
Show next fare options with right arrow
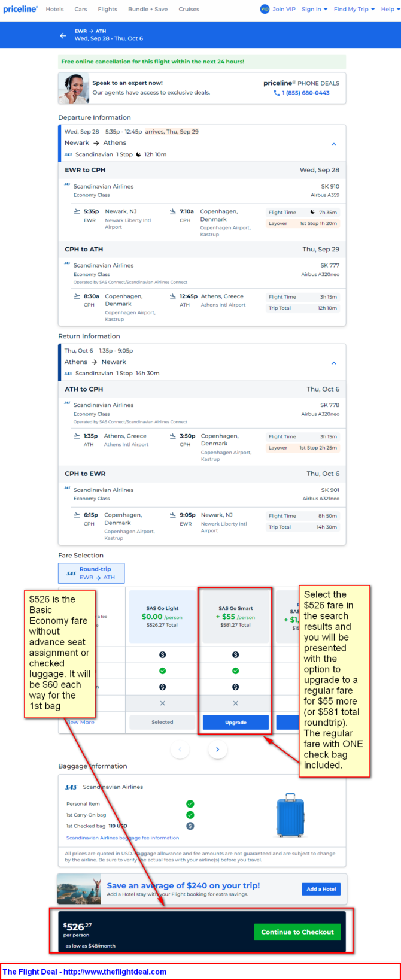(217, 749)
